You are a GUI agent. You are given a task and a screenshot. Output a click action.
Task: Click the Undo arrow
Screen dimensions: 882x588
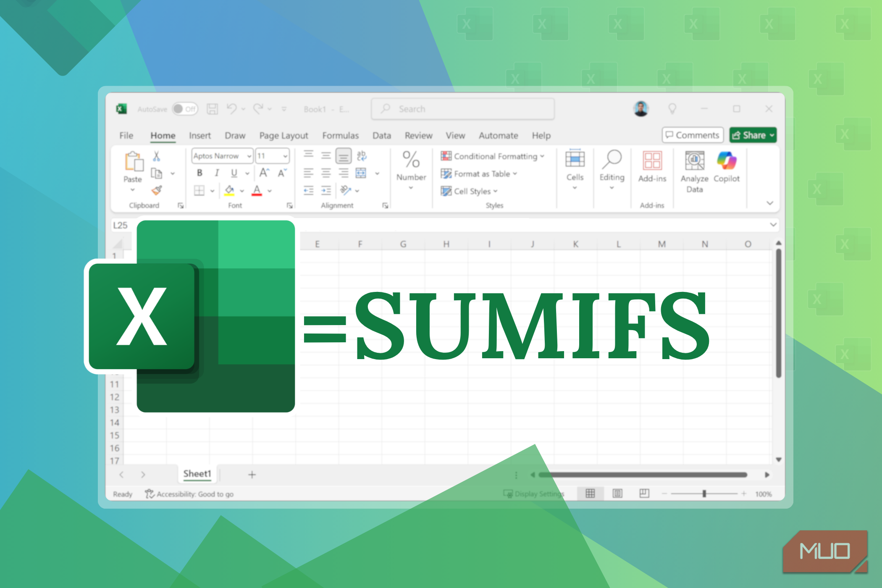(x=231, y=109)
